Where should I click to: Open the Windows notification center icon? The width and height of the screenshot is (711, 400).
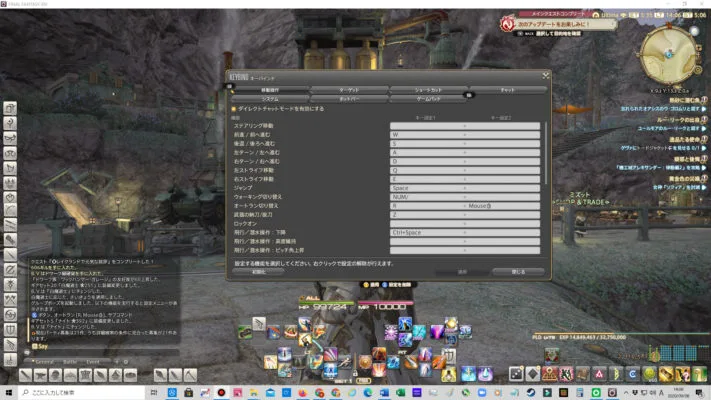tap(700, 392)
